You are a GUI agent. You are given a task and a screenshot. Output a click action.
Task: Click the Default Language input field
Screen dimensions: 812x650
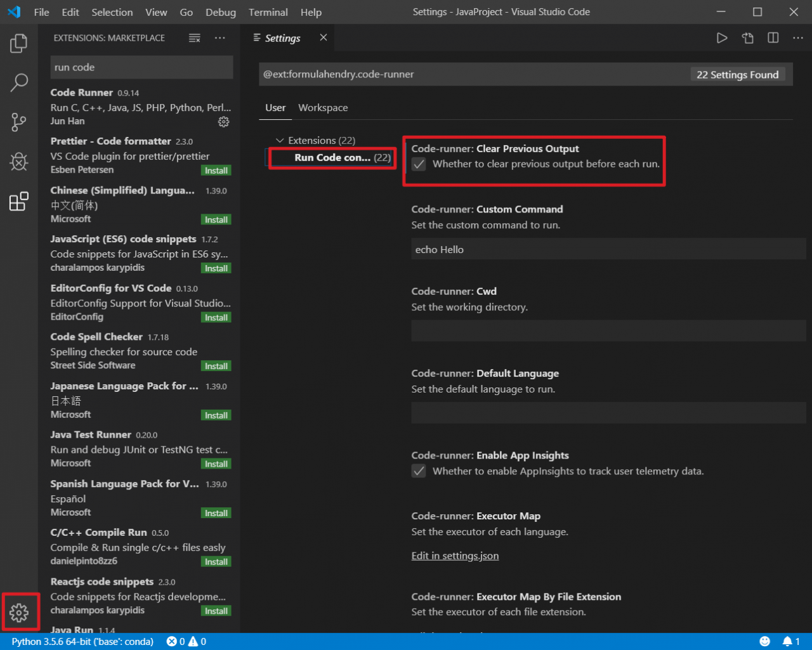(608, 413)
